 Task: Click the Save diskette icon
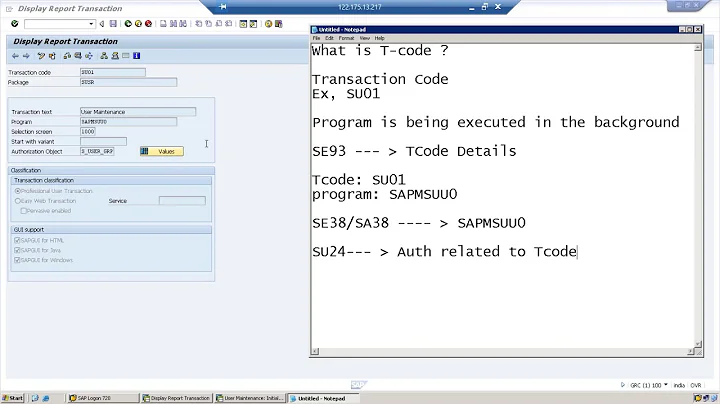point(113,24)
